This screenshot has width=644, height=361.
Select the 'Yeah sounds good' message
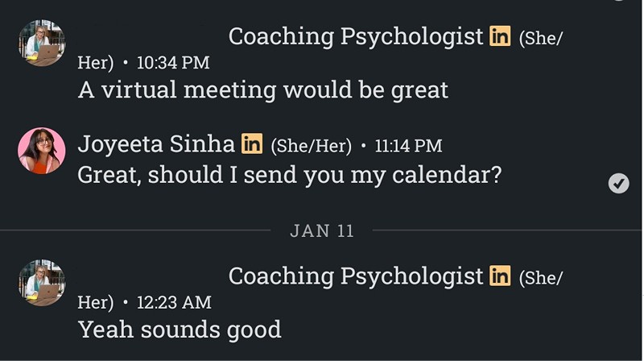coord(180,330)
